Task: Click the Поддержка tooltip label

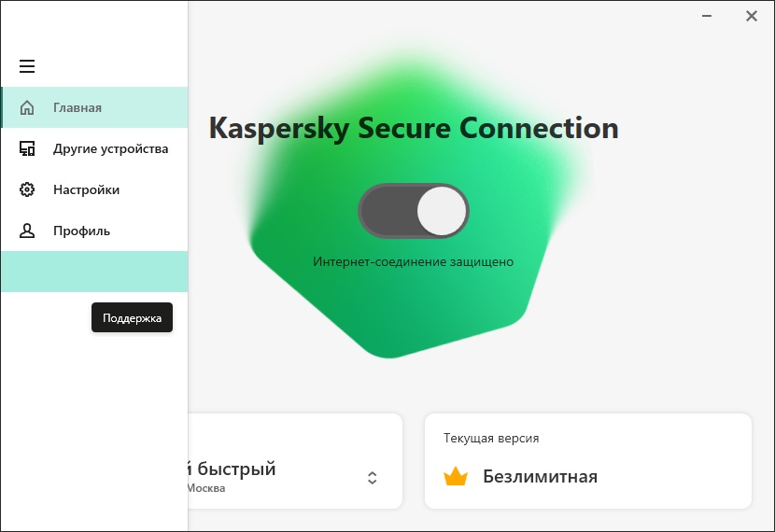Action: point(132,317)
